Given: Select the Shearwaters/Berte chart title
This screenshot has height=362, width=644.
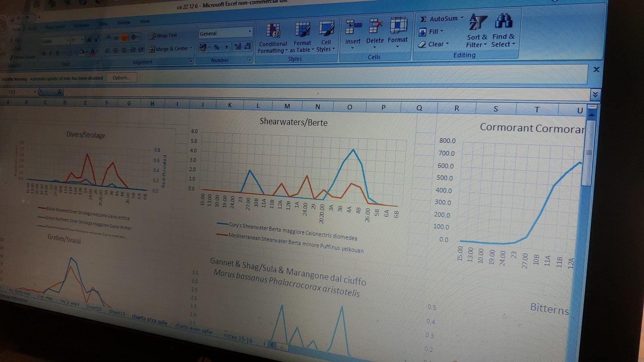Looking at the screenshot, I should (x=293, y=122).
